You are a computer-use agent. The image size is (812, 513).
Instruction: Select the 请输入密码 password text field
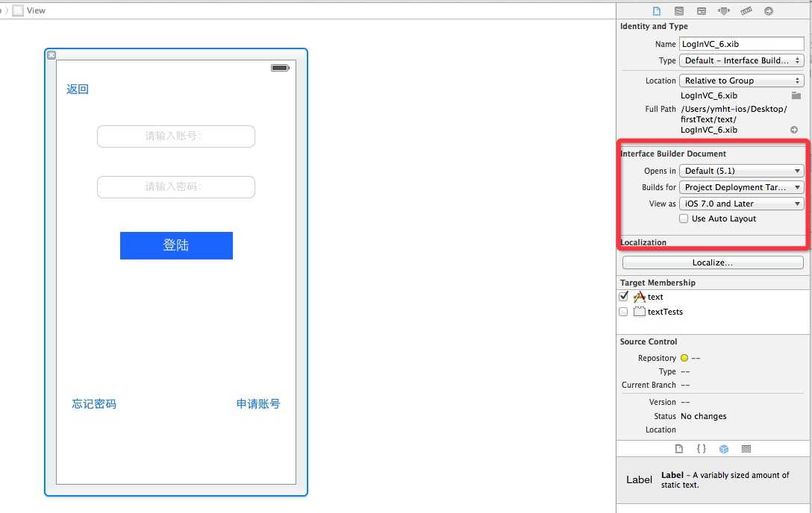click(176, 187)
